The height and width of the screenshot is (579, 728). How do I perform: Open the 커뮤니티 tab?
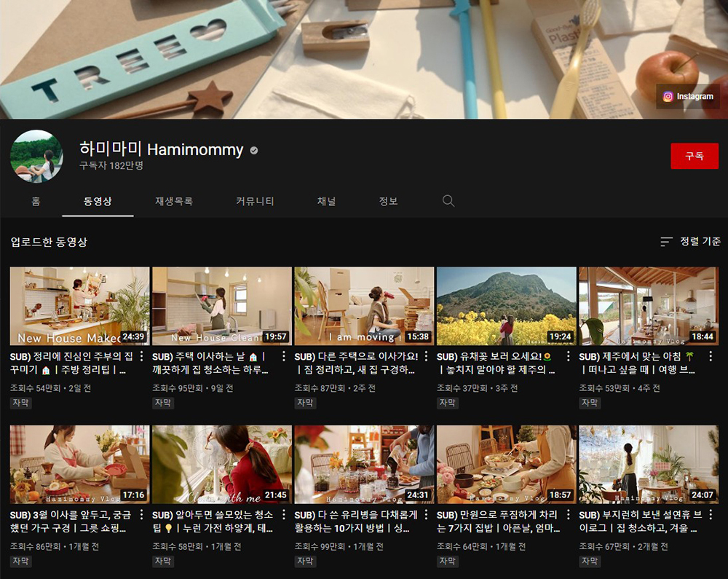(255, 201)
